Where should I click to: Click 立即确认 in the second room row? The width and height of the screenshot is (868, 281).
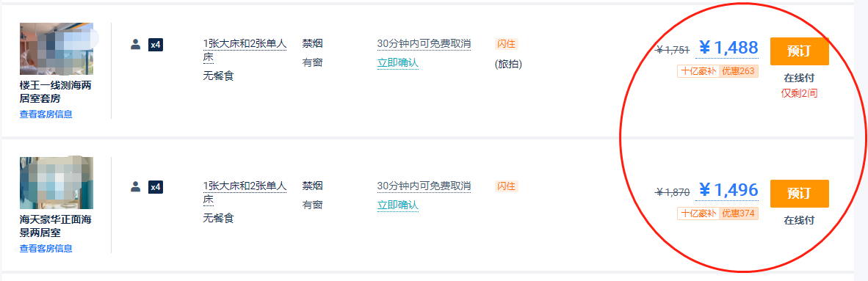(398, 205)
